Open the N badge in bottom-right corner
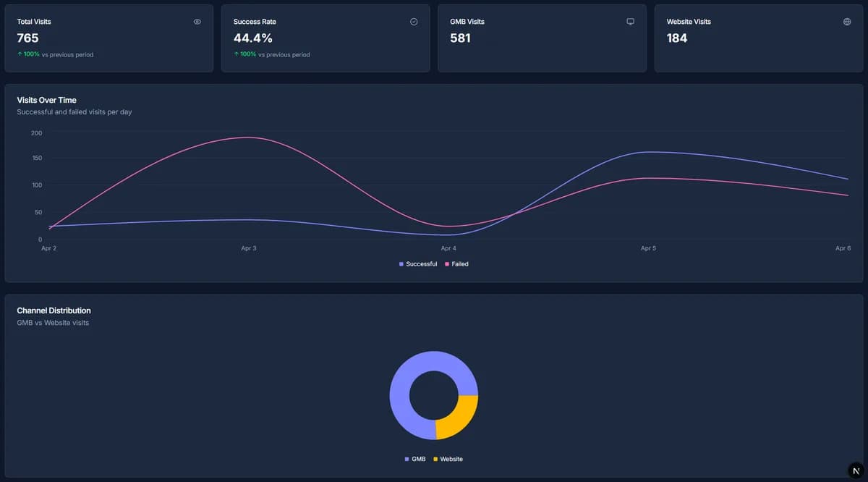This screenshot has height=482, width=868. click(856, 470)
